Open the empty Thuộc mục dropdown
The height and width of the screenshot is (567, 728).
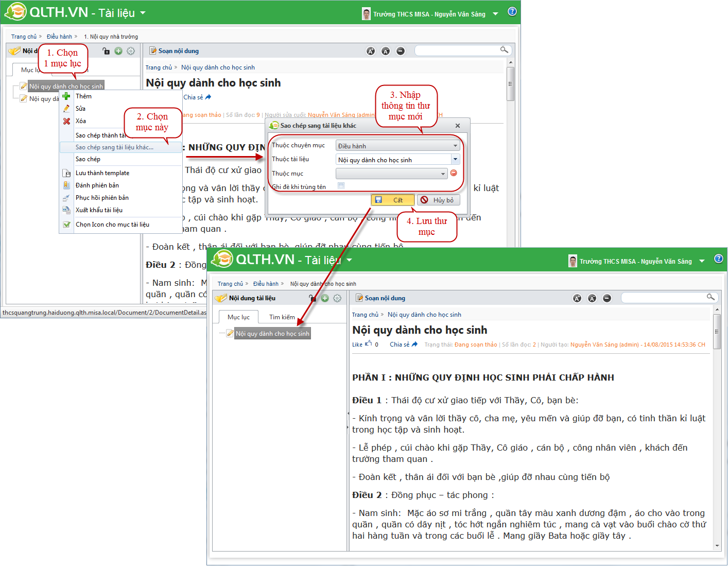pos(392,174)
